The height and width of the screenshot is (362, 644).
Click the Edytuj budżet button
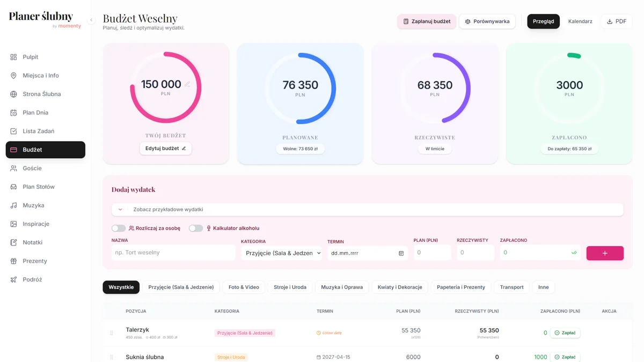pyautogui.click(x=165, y=149)
